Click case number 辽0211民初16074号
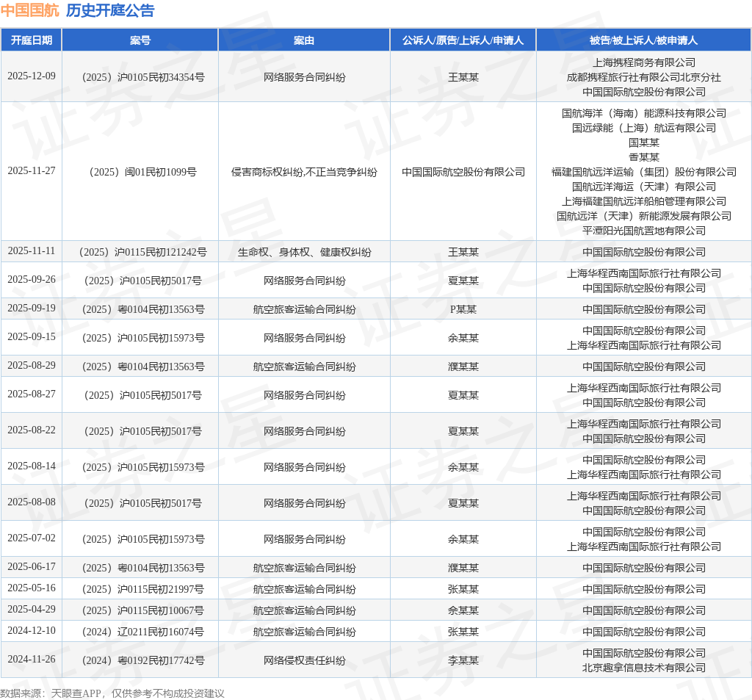Image resolution: width=752 pixels, height=700 pixels. pyautogui.click(x=143, y=632)
